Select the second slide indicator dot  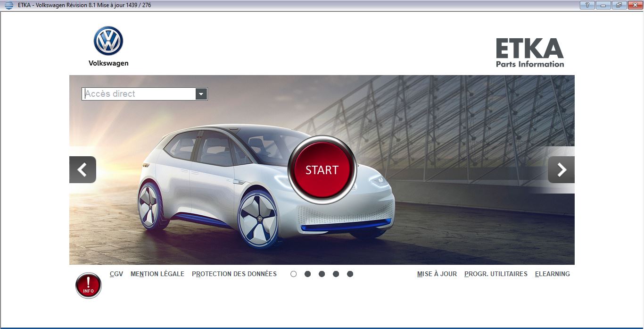(308, 274)
